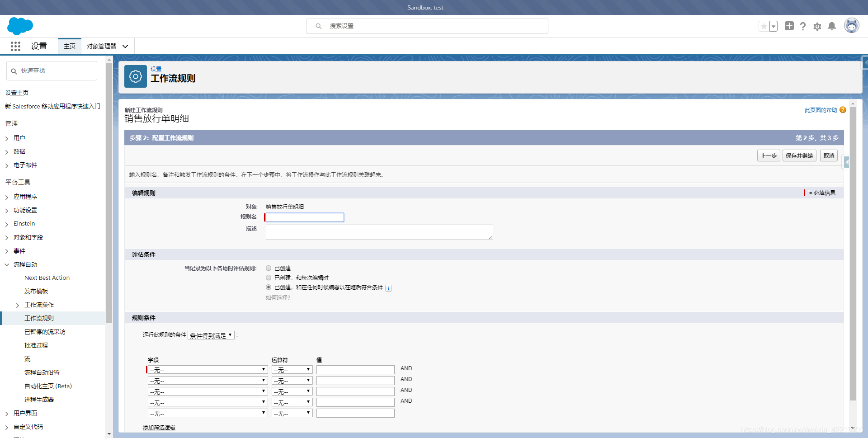Open the 此页面的帮助 link
The width and height of the screenshot is (868, 438).
click(821, 110)
